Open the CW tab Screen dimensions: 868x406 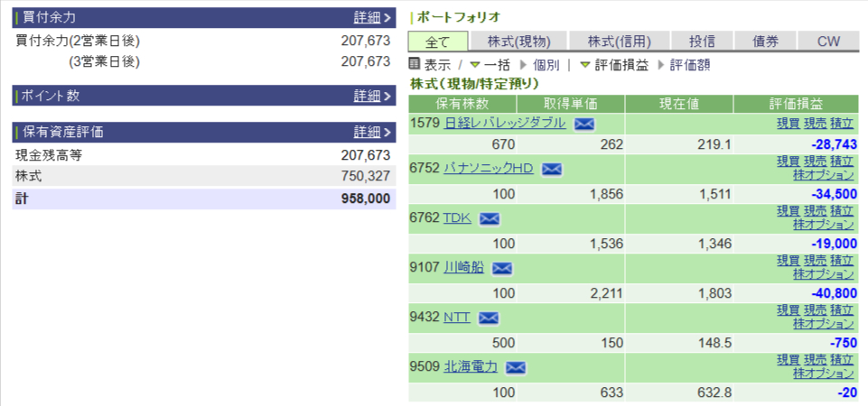click(x=828, y=42)
